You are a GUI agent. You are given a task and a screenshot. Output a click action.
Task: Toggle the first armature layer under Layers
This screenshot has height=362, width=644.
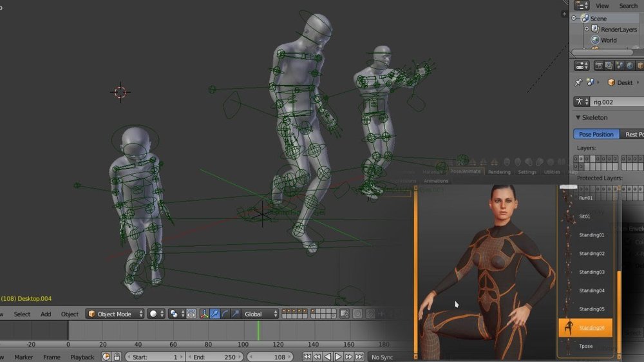pyautogui.click(x=576, y=158)
